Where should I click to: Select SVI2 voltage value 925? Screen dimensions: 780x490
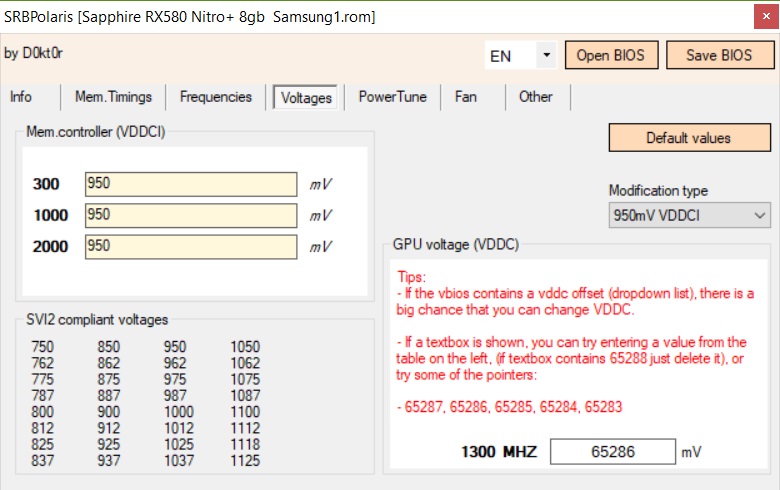tap(108, 444)
